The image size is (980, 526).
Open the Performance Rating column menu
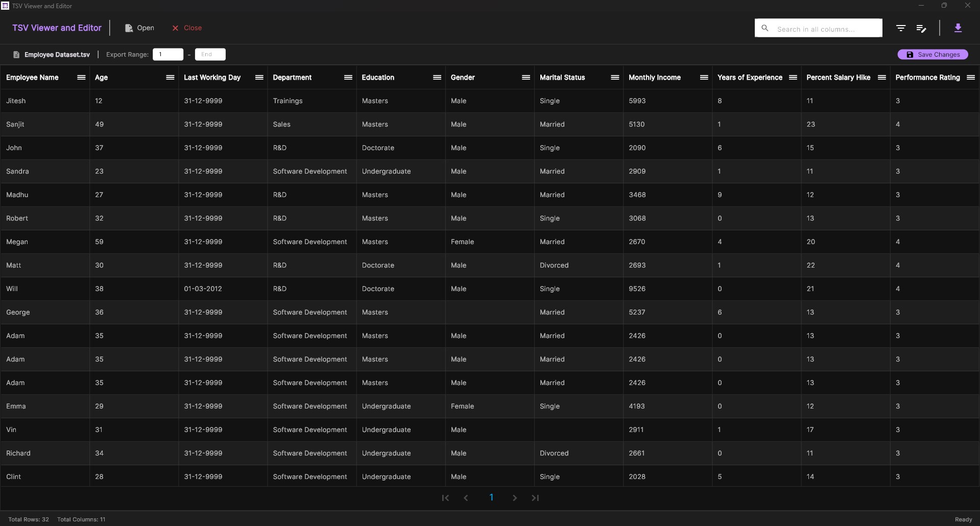pos(970,78)
